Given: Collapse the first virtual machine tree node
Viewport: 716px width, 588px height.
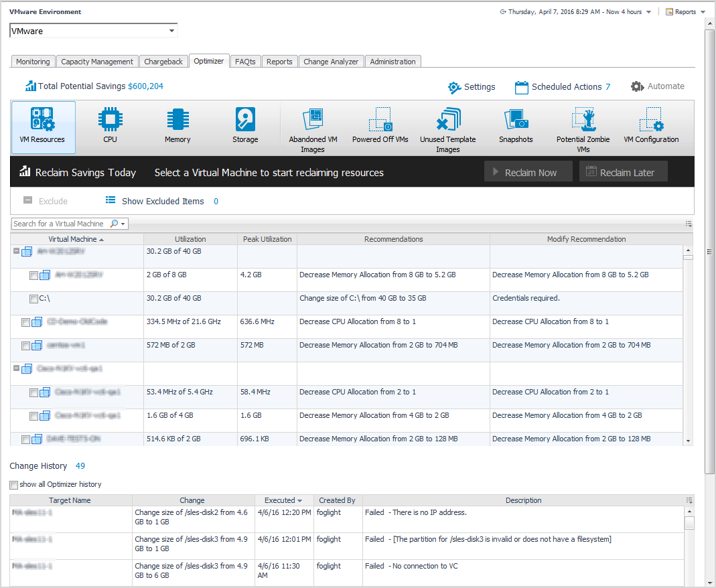Looking at the screenshot, I should (x=16, y=252).
